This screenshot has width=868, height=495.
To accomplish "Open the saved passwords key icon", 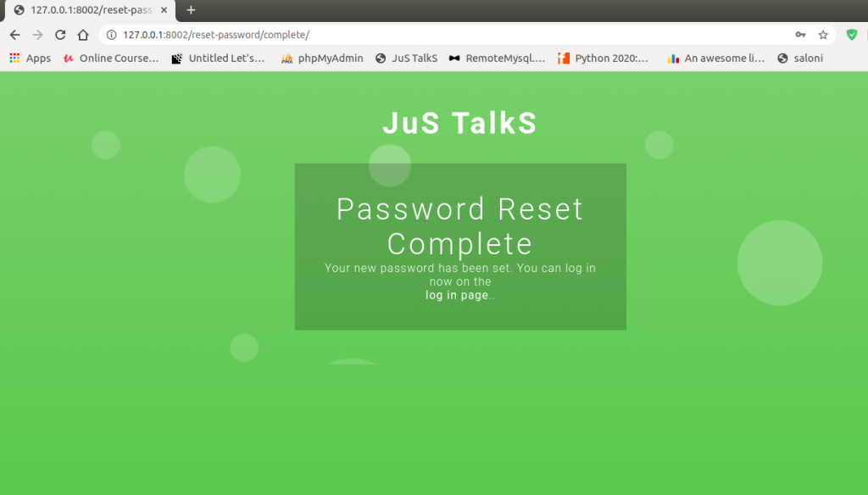I will point(800,36).
